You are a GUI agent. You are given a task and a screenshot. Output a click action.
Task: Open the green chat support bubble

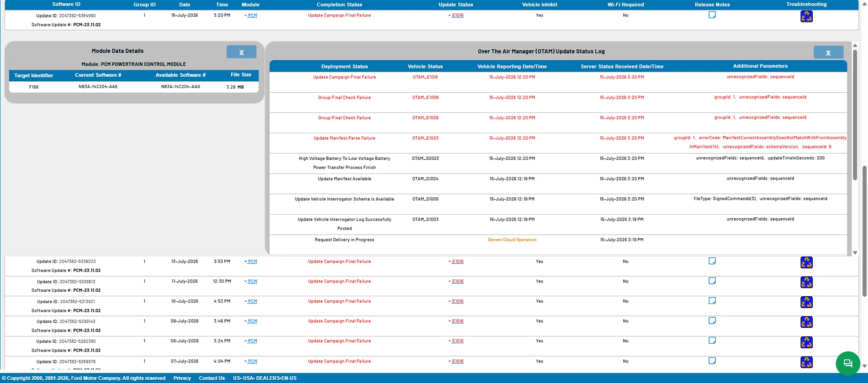[848, 363]
